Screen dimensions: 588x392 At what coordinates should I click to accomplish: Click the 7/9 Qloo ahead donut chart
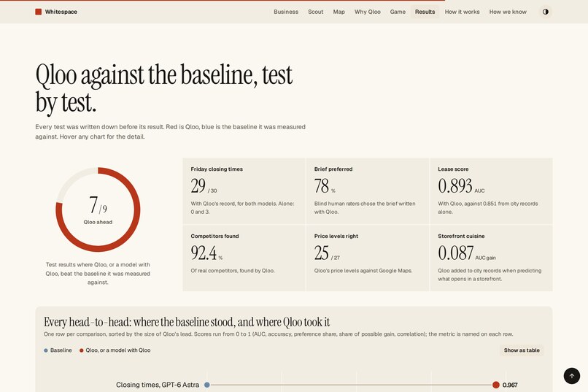point(98,210)
